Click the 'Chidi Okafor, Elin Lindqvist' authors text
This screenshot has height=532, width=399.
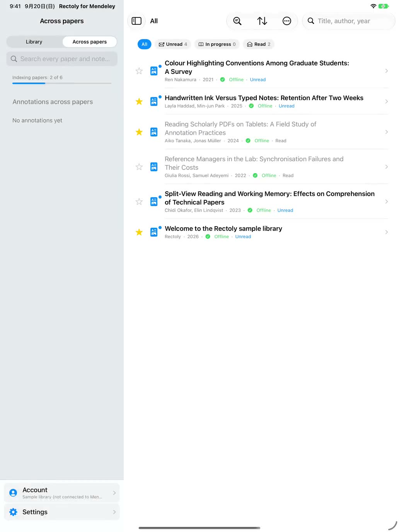(194, 210)
